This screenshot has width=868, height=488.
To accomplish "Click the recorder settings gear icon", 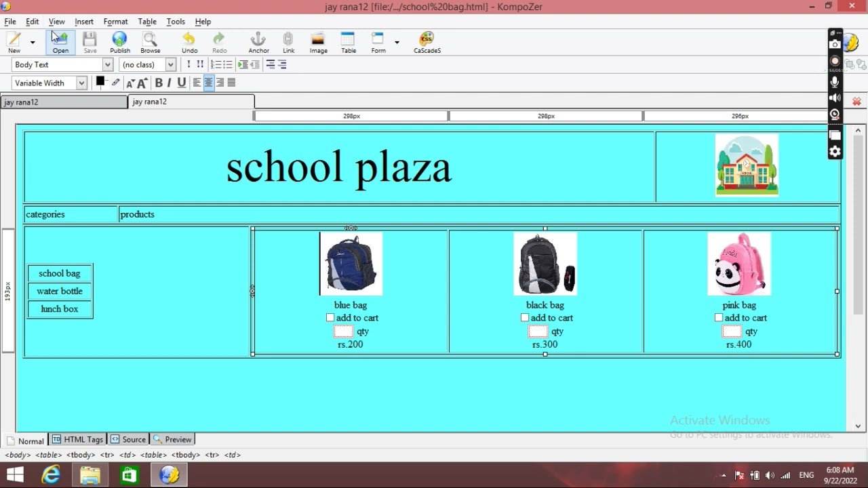I will tap(835, 151).
